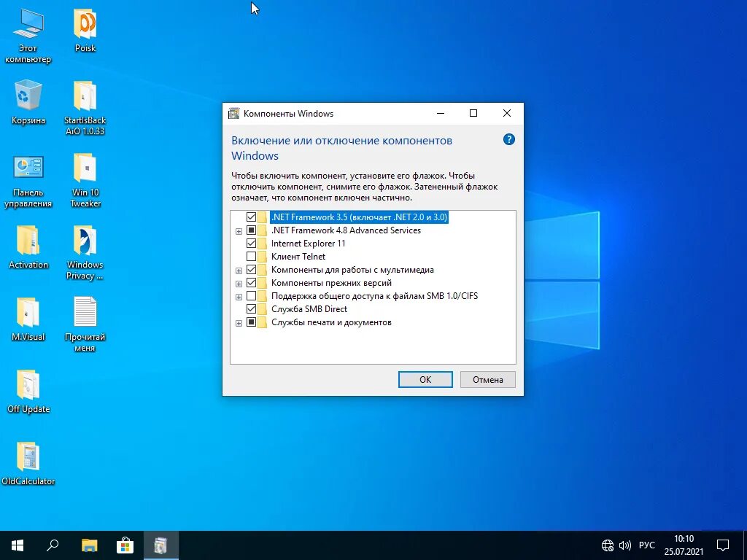Open taskbar search magnifier
Screen dimensions: 747x560
coord(53,545)
